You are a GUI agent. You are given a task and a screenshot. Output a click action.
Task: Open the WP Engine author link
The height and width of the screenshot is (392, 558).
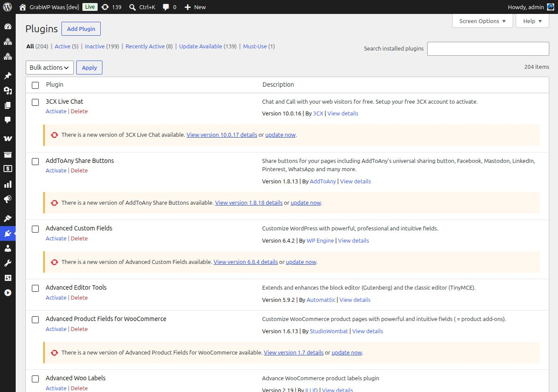[320, 240]
